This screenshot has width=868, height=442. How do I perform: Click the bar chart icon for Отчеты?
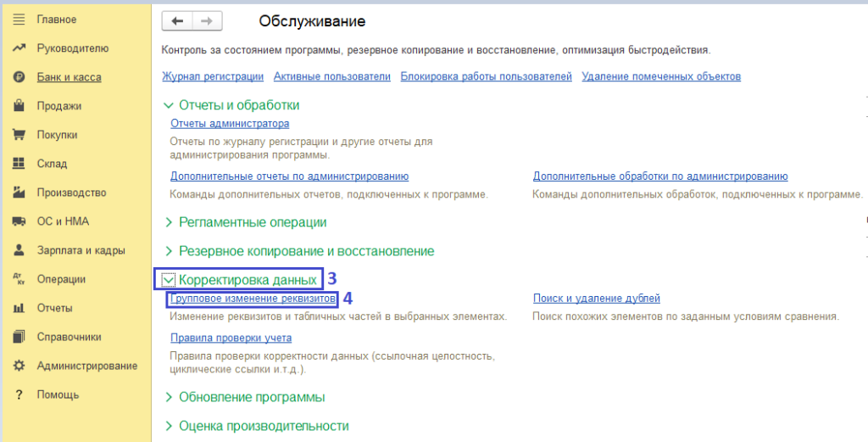tap(19, 308)
